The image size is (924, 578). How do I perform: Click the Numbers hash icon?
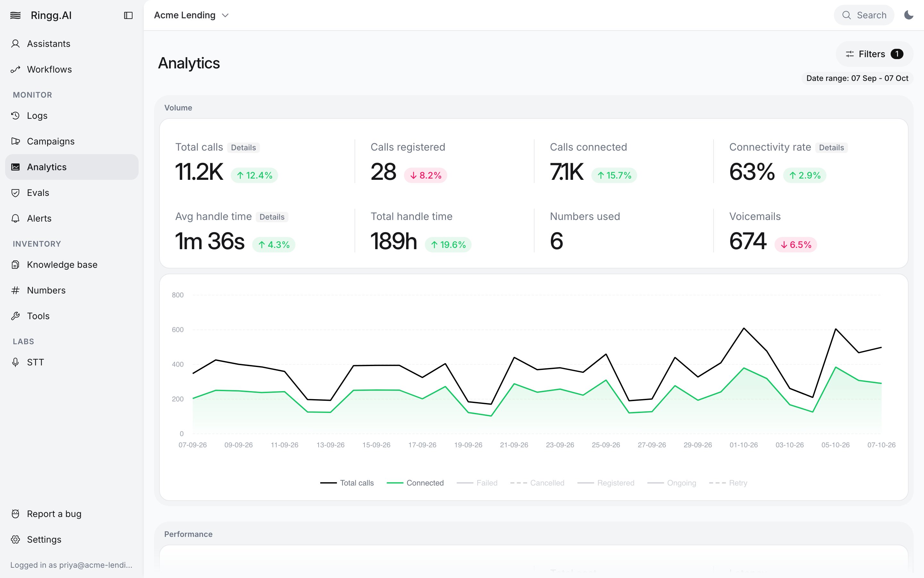[x=15, y=290]
